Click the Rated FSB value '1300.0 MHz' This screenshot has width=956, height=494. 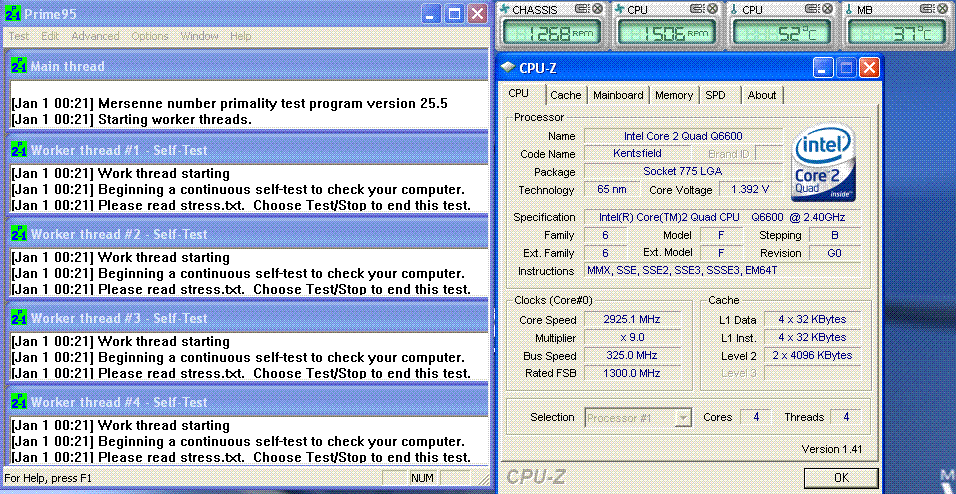point(632,373)
